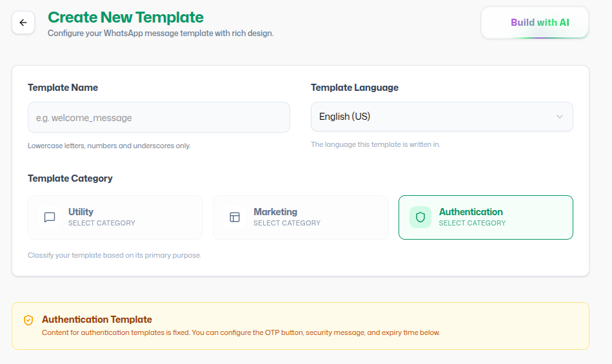Click the Template Name label
The image size is (612, 364).
click(x=63, y=88)
